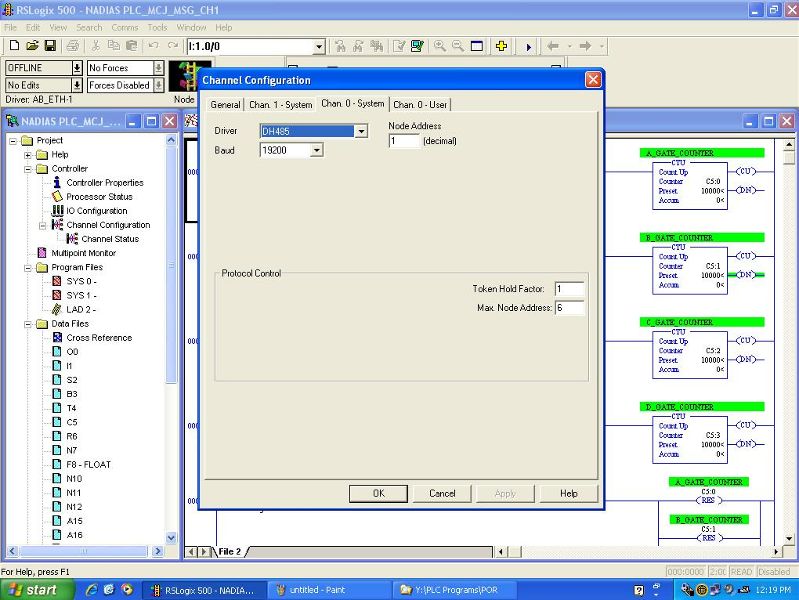This screenshot has width=799, height=600.
Task: Open the PLC Programs folder taskbar item
Action: pyautogui.click(x=455, y=590)
